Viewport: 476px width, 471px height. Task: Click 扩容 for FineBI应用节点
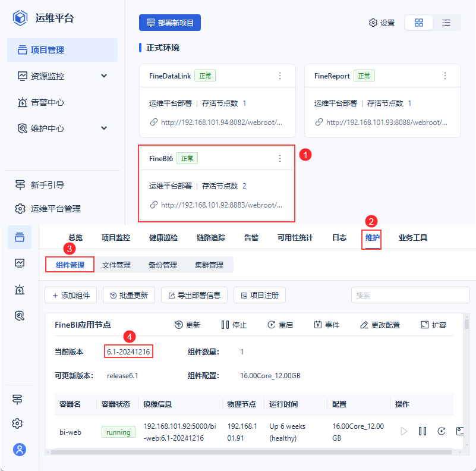pos(433,325)
